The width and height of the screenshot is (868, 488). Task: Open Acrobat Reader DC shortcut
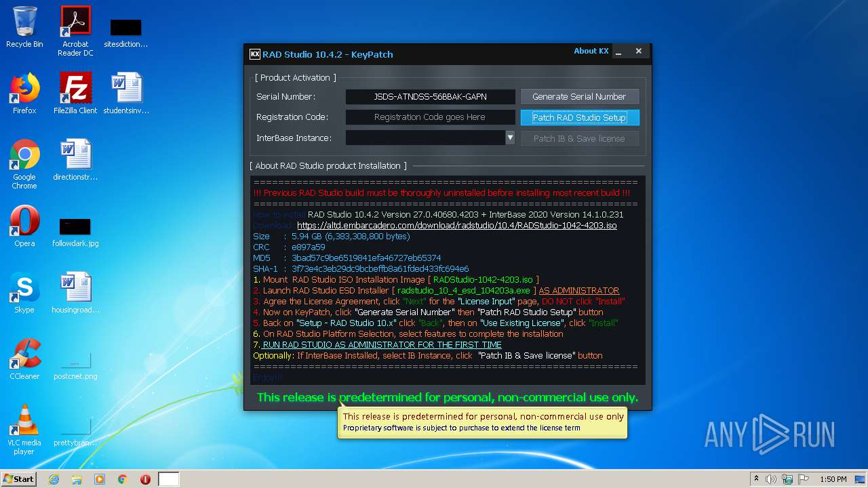point(75,31)
